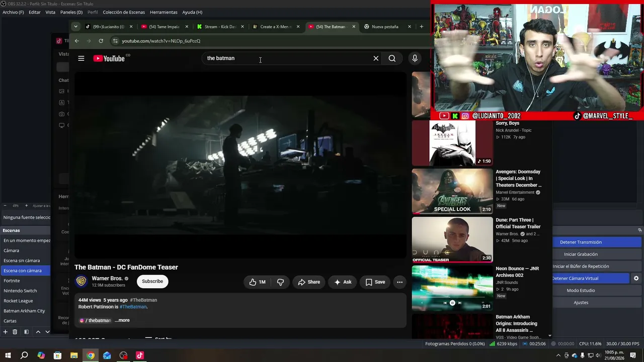The width and height of the screenshot is (644, 362).
Task: Toggle Detener Cámara Virtual button
Action: 591,279
